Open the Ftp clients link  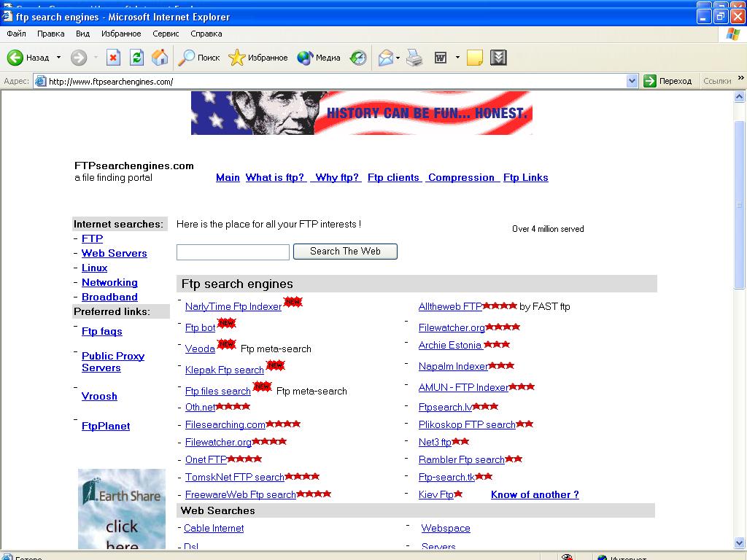point(393,178)
